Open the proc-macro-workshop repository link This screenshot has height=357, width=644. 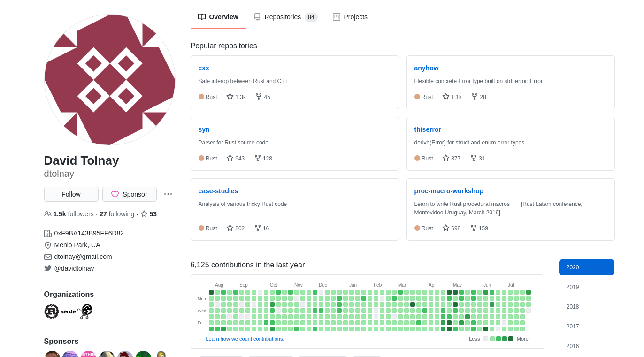[x=449, y=191]
